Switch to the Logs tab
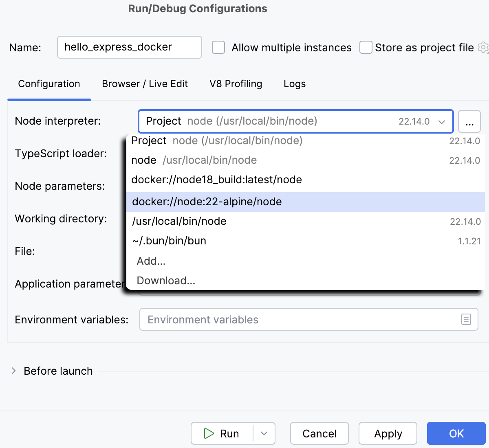This screenshot has width=489, height=448. pos(294,84)
